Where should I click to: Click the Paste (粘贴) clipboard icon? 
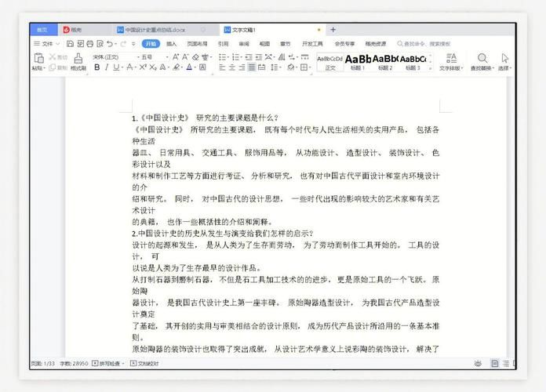pyautogui.click(x=38, y=61)
